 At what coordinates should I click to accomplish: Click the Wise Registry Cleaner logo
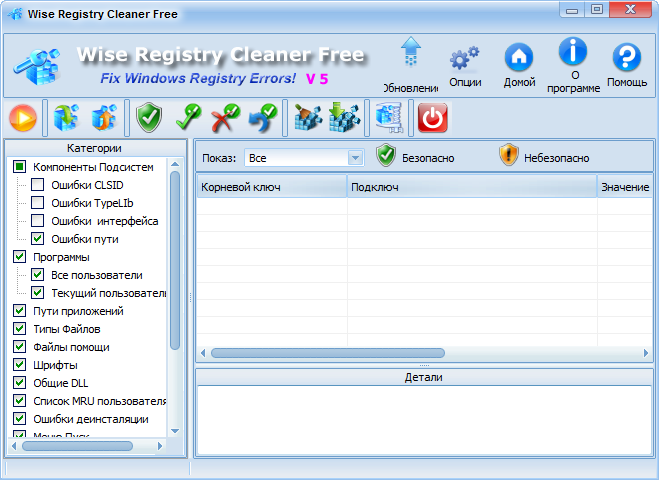click(37, 66)
